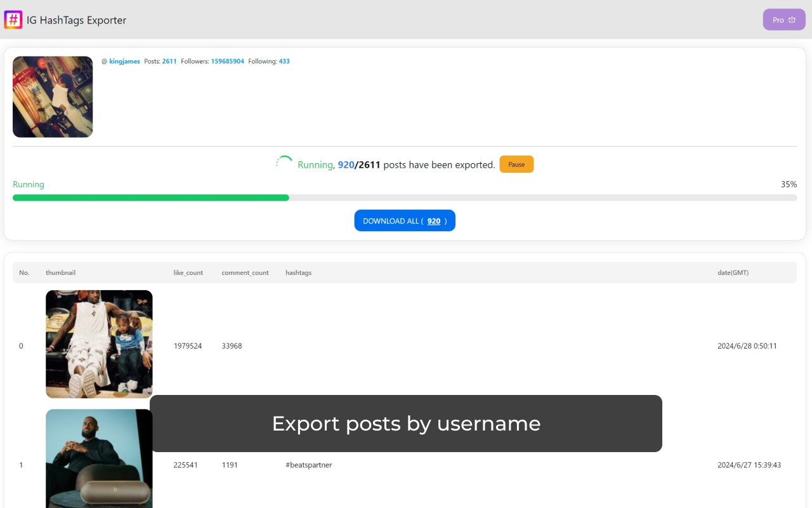Open thumbnail of post number 0
Image resolution: width=812 pixels, height=508 pixels.
pos(99,344)
